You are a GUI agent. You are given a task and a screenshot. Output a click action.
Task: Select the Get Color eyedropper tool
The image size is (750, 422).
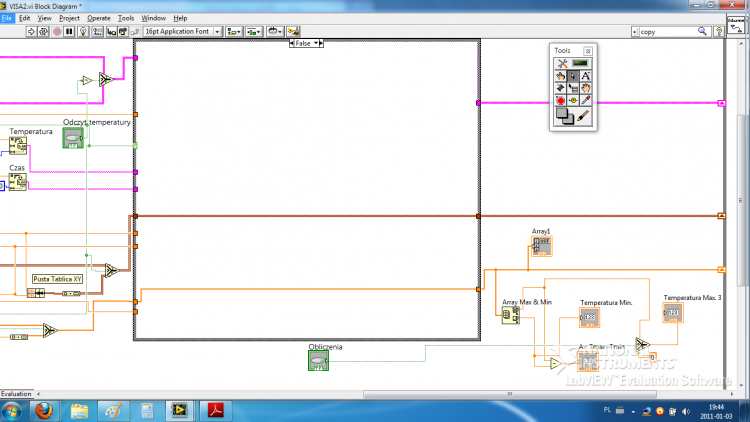coord(585,100)
